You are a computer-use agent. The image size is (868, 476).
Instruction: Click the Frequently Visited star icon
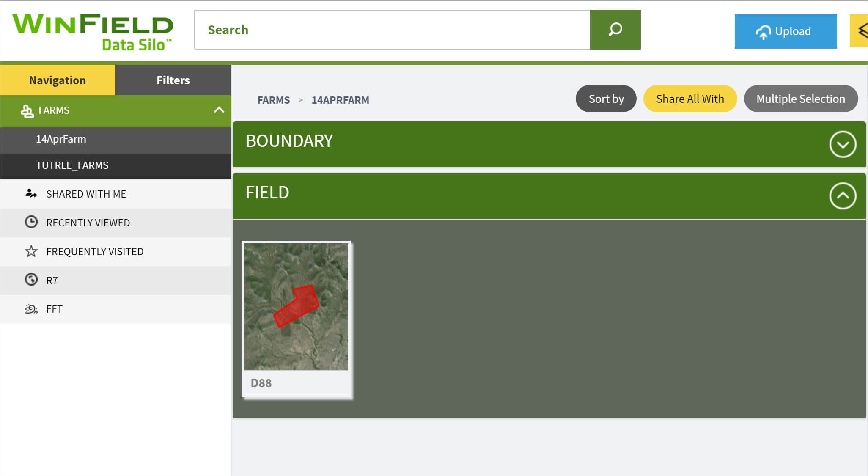pos(31,251)
